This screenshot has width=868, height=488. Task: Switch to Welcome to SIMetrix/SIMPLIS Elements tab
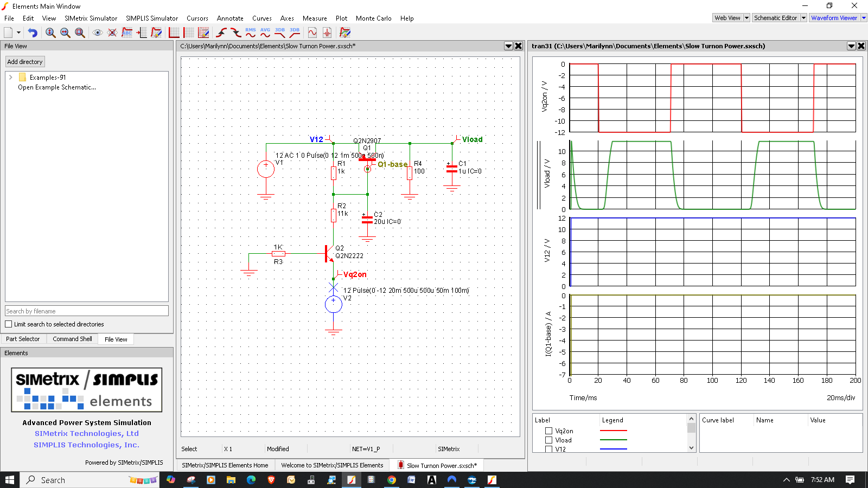tap(332, 465)
